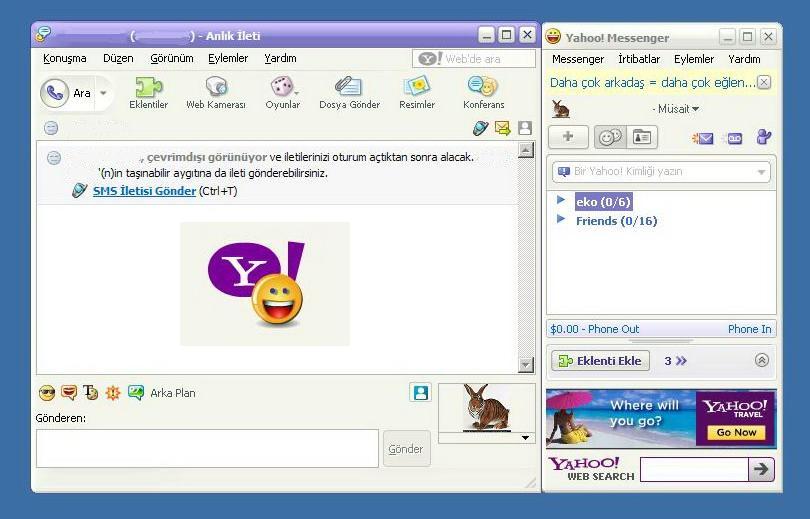Open Müsait status dropdown
This screenshot has width=810, height=519.
coord(678,109)
